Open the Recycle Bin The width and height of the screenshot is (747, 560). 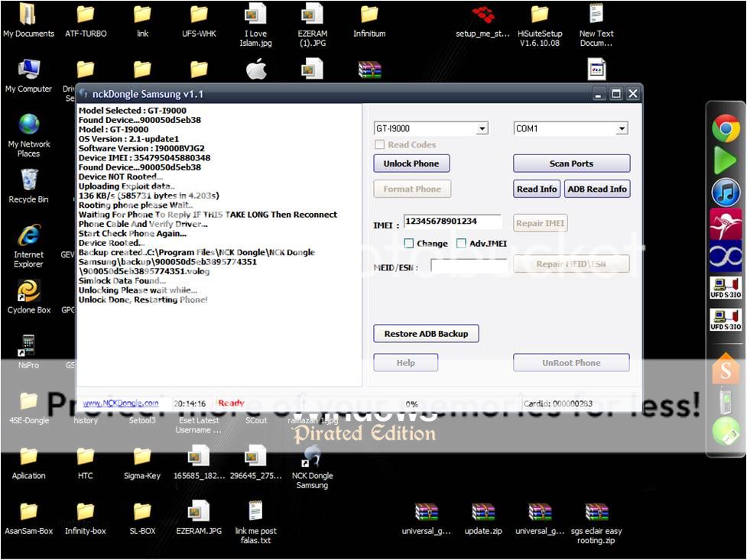click(x=28, y=186)
